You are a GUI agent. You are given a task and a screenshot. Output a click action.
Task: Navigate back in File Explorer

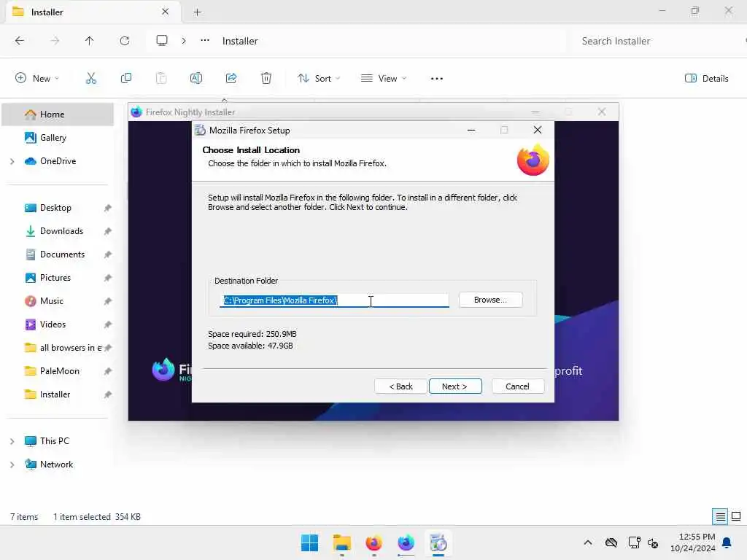click(x=20, y=41)
